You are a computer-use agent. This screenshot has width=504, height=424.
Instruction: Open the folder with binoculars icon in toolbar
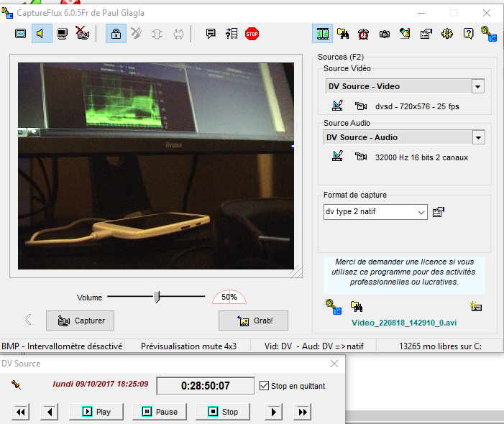click(343, 33)
